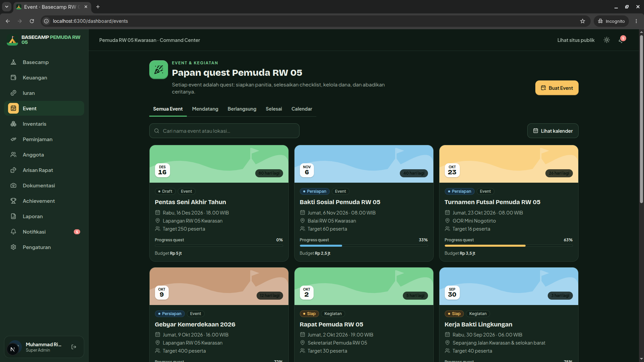Image resolution: width=644 pixels, height=362 pixels.
Task: Go to Iuran in the sidebar
Action: pos(44,93)
